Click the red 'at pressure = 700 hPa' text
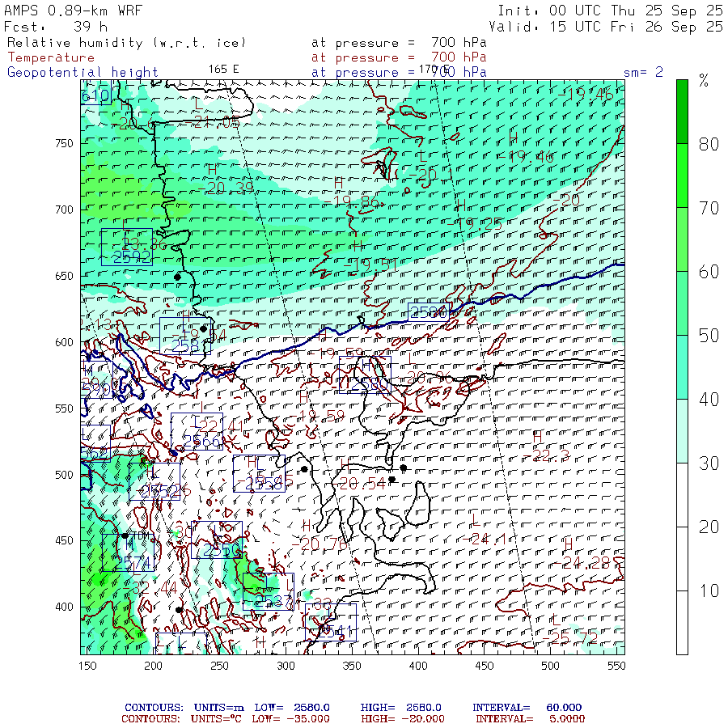Image resolution: width=728 pixels, height=728 pixels. point(399,57)
